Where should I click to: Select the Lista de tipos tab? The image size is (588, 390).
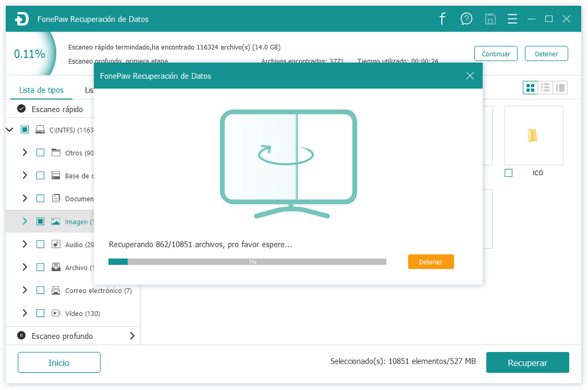tap(41, 90)
